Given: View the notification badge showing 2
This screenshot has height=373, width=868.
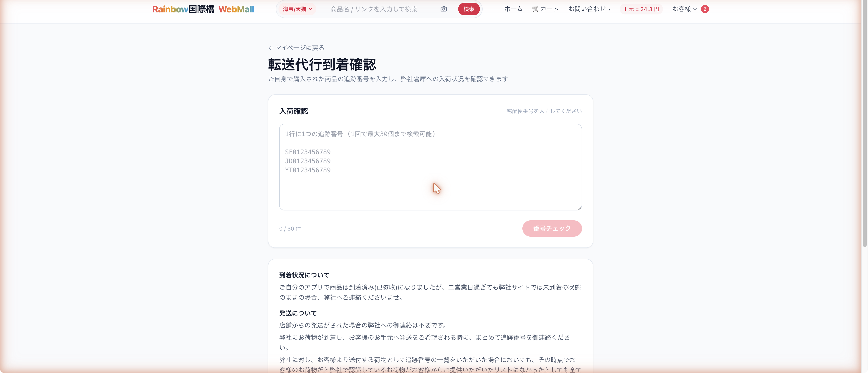Looking at the screenshot, I should (x=705, y=9).
